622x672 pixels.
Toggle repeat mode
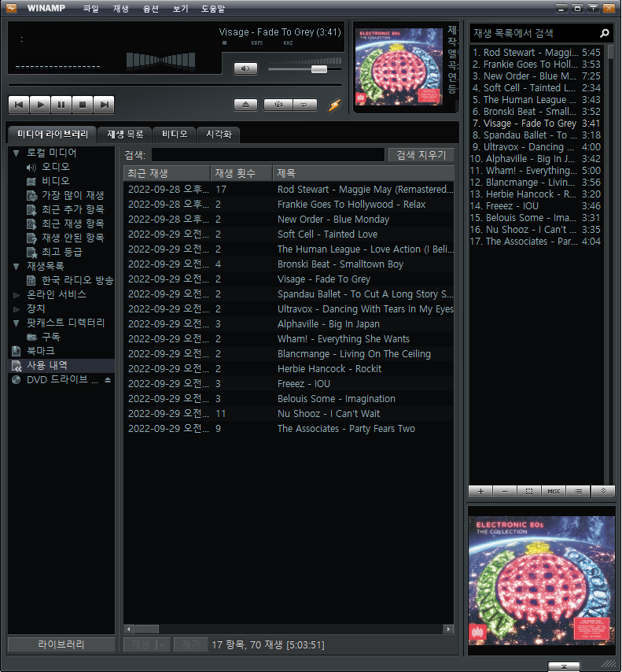click(x=304, y=105)
